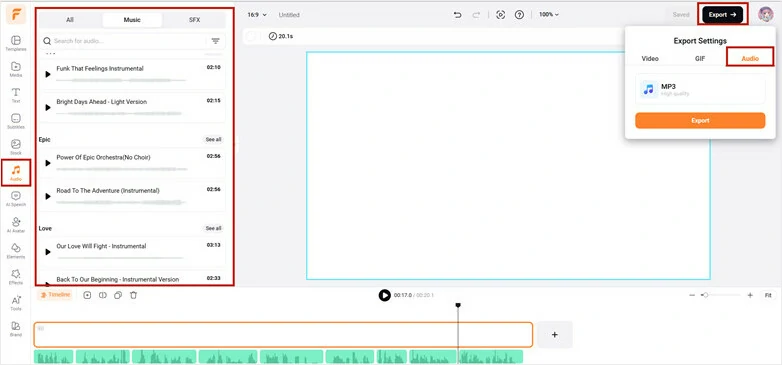Play the timeline from the playhead
The width and height of the screenshot is (782, 365).
[x=385, y=295]
